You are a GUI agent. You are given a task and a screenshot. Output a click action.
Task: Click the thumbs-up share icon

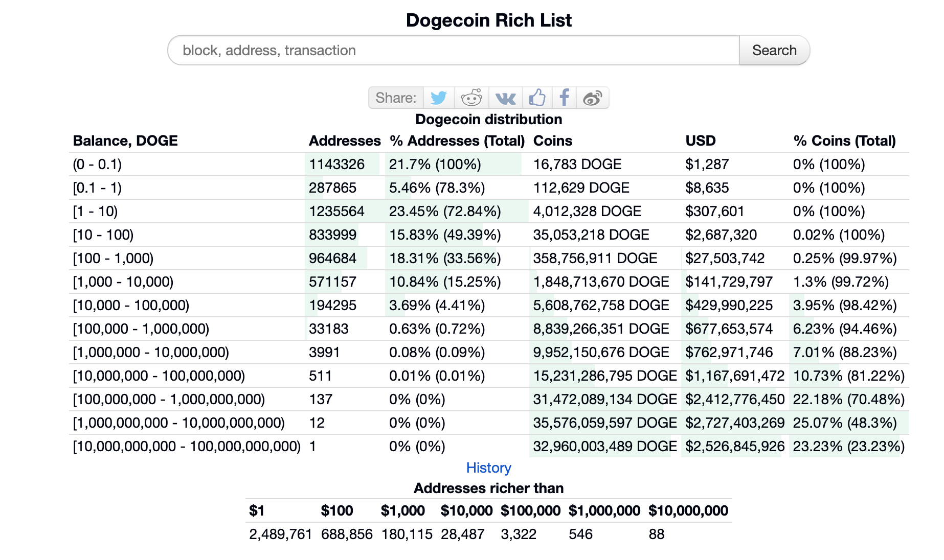538,97
